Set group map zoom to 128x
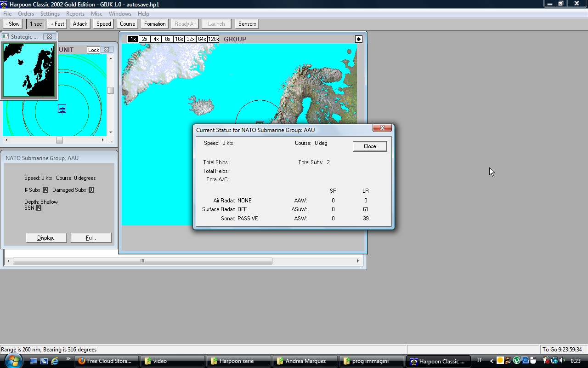Image resolution: width=588 pixels, height=368 pixels. click(x=213, y=39)
